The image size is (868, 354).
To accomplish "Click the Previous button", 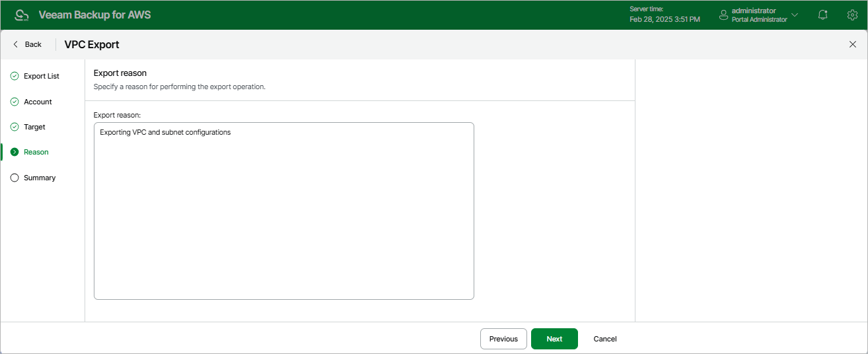I will coord(503,339).
